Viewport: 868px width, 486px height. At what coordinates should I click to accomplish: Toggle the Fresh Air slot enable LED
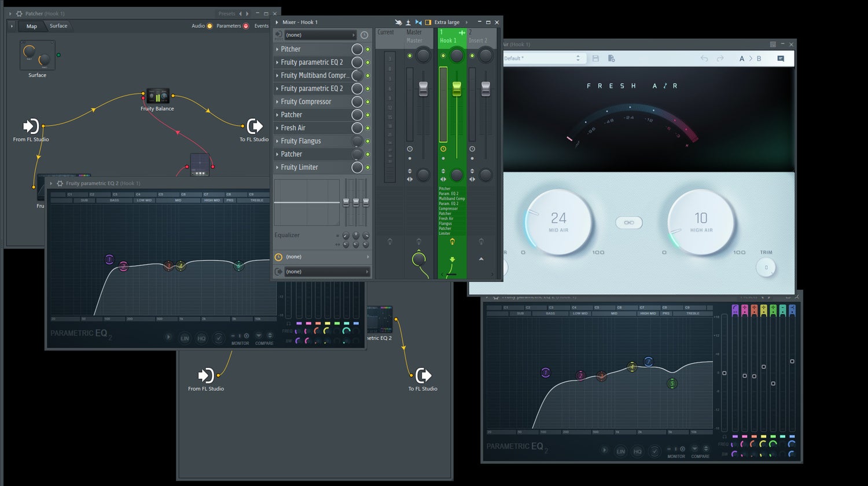tap(367, 128)
